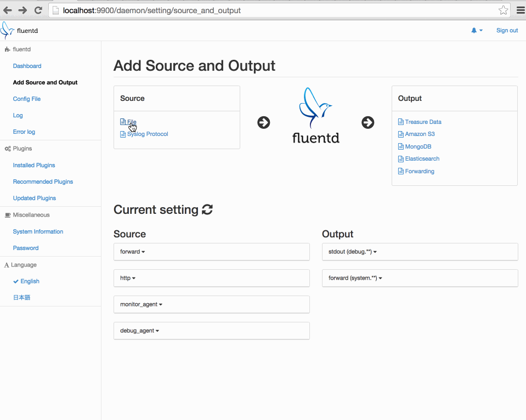
Task: Select Add Source and Output in sidebar
Action: click(46, 83)
